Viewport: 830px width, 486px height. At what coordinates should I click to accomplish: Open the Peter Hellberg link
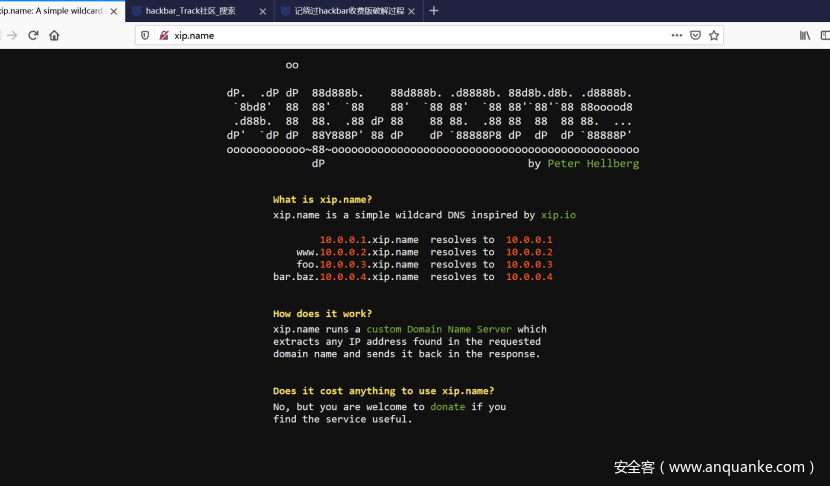[x=593, y=164]
